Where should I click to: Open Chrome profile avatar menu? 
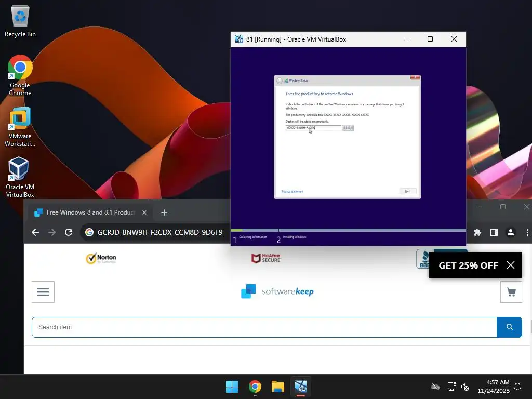click(511, 232)
